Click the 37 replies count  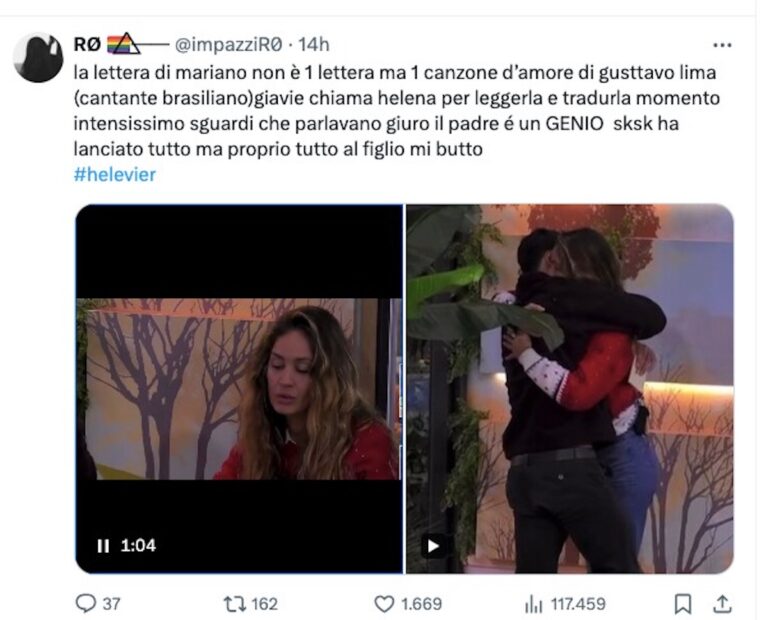[x=111, y=604]
